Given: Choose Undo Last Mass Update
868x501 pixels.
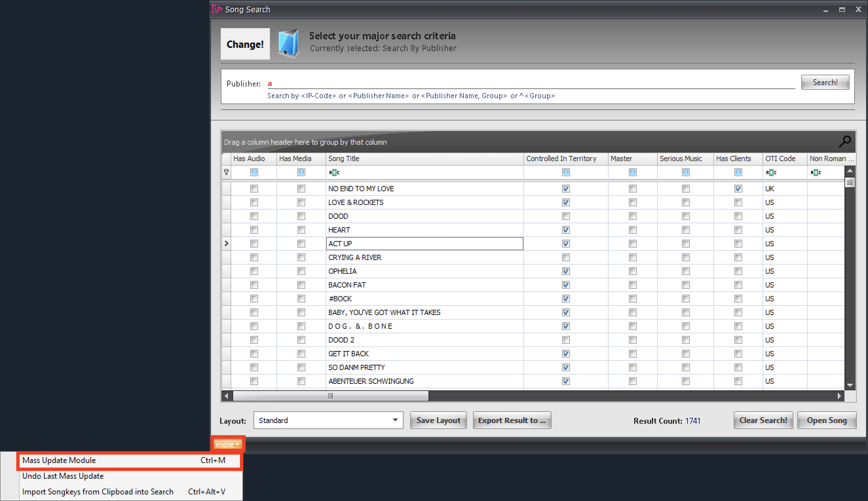Looking at the screenshot, I should (63, 476).
